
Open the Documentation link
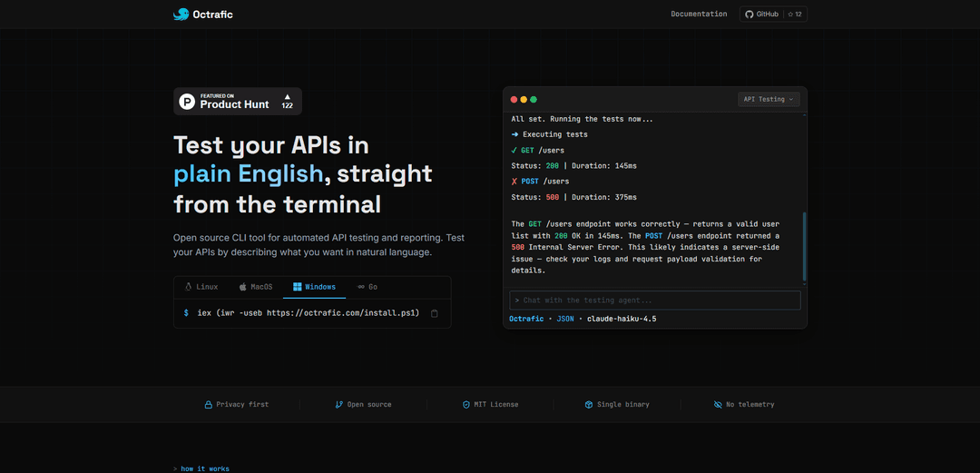[699, 15]
